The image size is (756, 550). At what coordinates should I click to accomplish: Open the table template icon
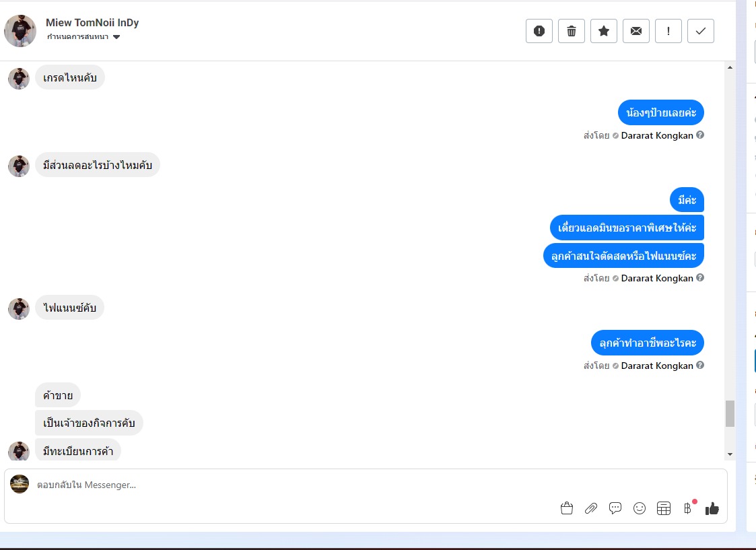point(664,508)
